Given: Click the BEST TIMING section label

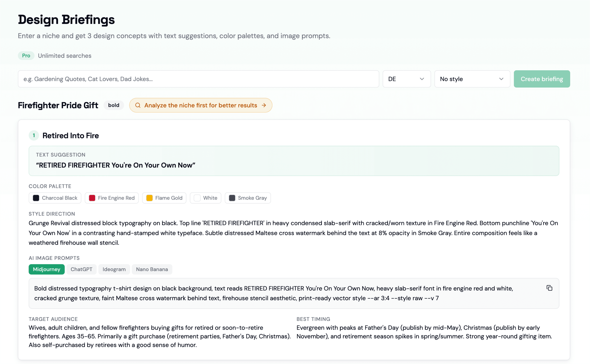Looking at the screenshot, I should [313, 319].
